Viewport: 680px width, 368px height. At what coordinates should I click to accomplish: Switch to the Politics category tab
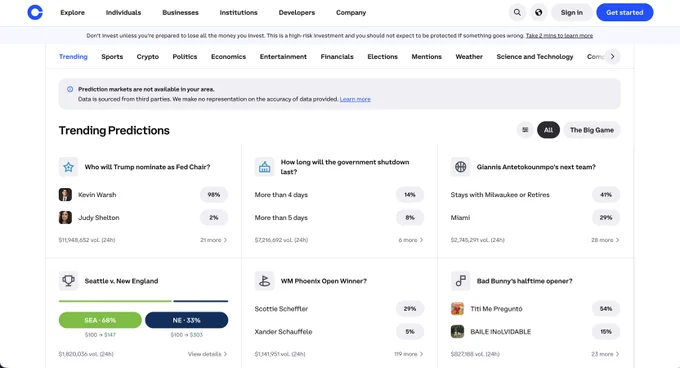[x=185, y=57]
